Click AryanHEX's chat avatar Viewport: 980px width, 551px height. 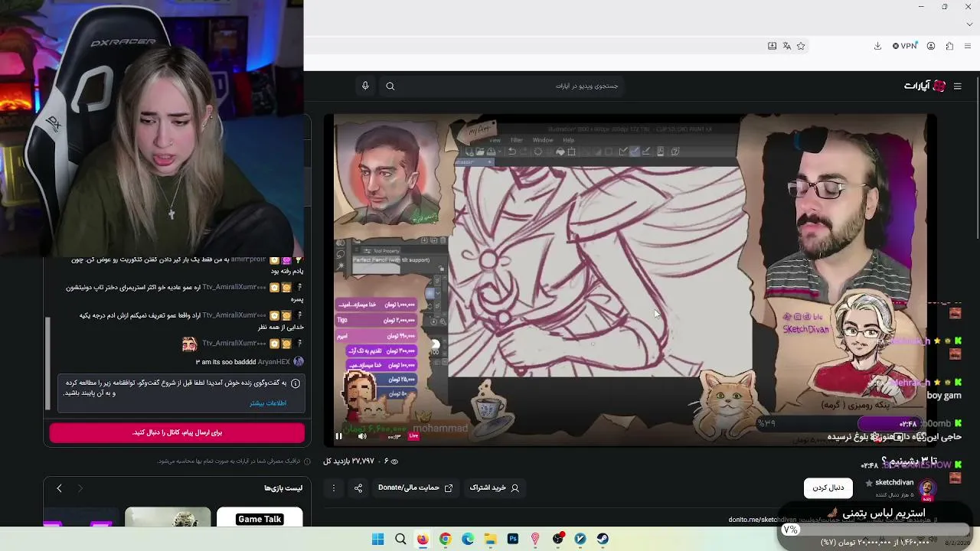[299, 362]
